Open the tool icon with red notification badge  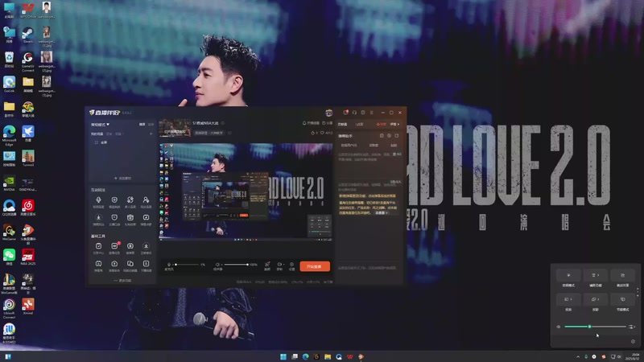coord(114,248)
